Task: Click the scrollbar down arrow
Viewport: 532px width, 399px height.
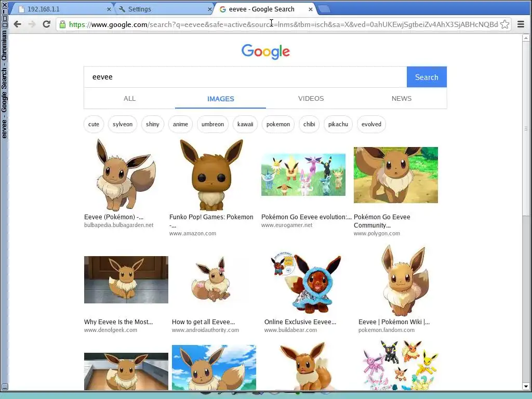Action: coord(526,386)
